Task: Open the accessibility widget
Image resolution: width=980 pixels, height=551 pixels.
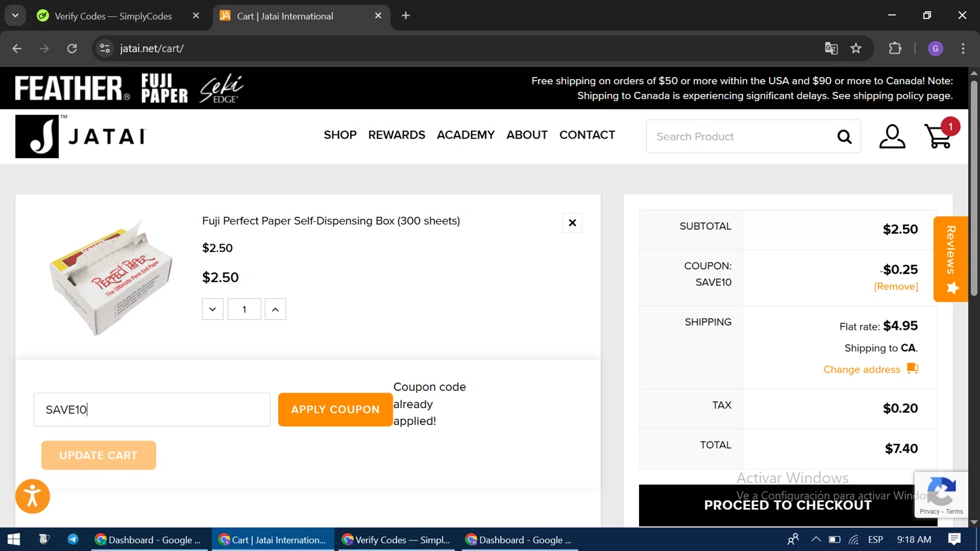Action: [32, 496]
